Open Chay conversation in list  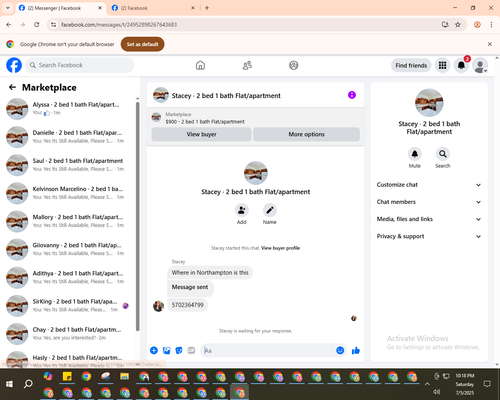point(68,334)
